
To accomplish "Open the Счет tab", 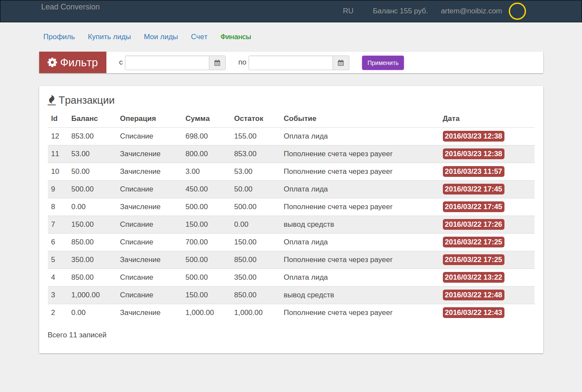I will tap(199, 37).
